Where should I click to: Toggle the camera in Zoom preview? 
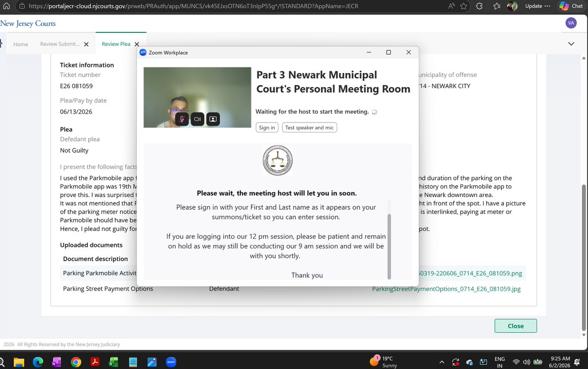tap(197, 119)
